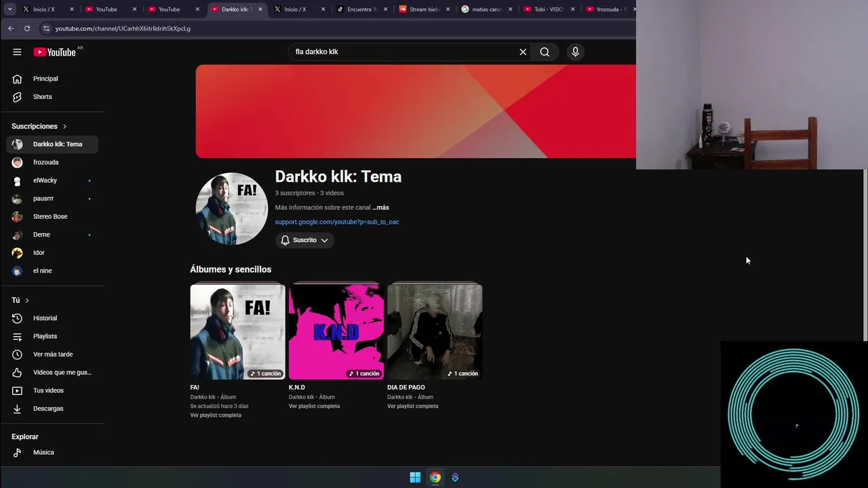868x488 pixels.
Task: Click Ver playlist completa under FA!
Action: point(216,415)
